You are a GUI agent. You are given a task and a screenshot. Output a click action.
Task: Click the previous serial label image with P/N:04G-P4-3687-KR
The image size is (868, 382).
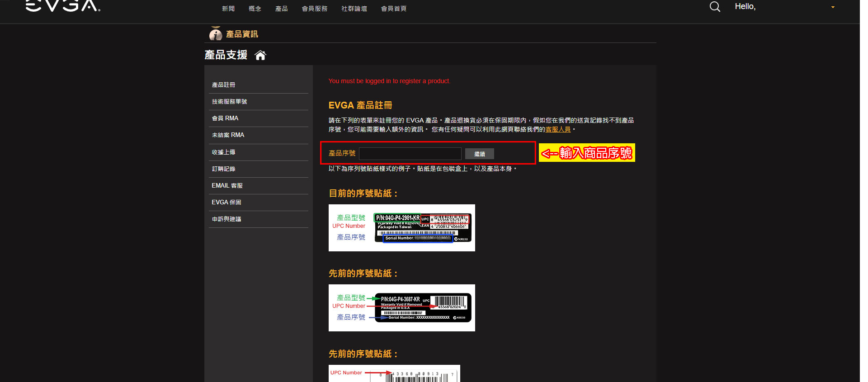tap(402, 308)
